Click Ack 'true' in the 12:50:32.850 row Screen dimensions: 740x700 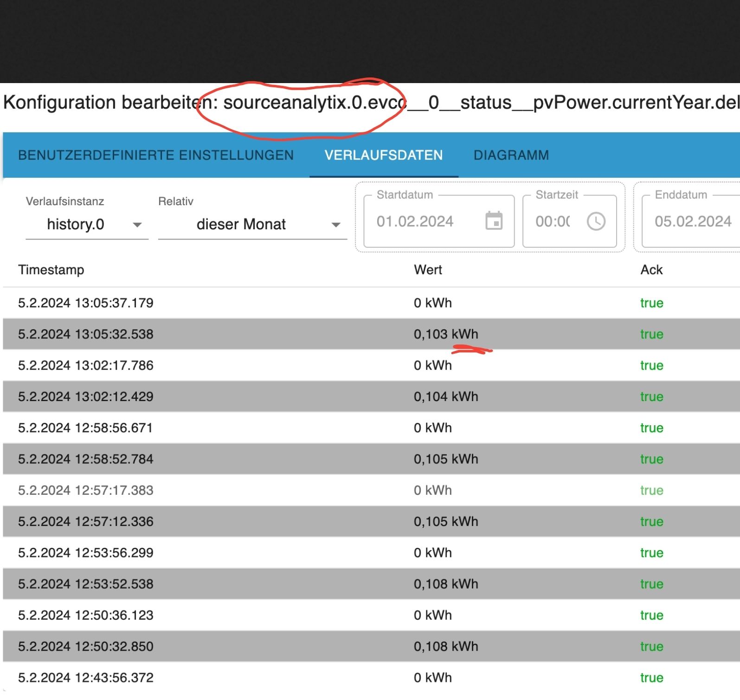(652, 646)
